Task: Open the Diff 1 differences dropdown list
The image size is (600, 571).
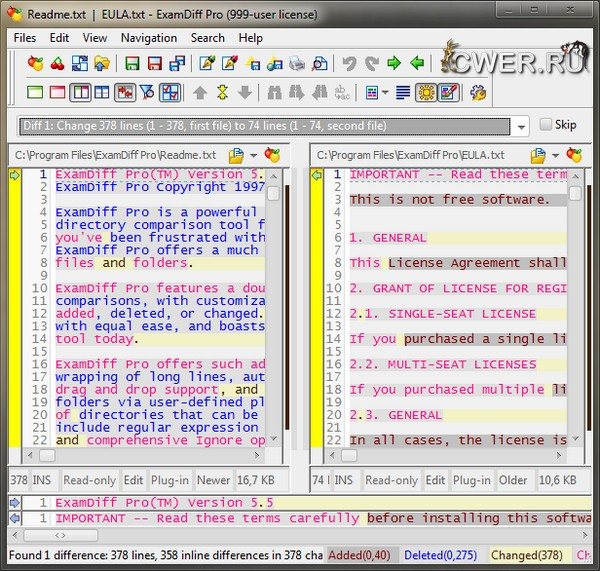Action: pos(521,127)
